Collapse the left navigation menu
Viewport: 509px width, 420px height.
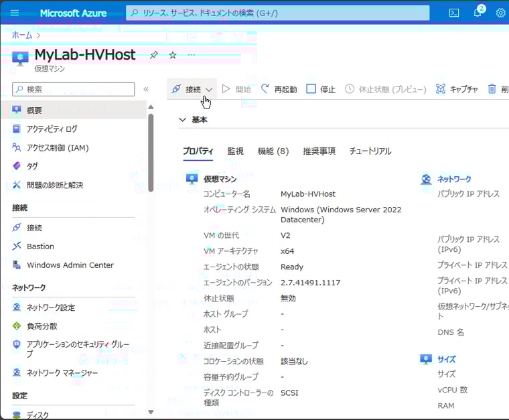pyautogui.click(x=146, y=89)
